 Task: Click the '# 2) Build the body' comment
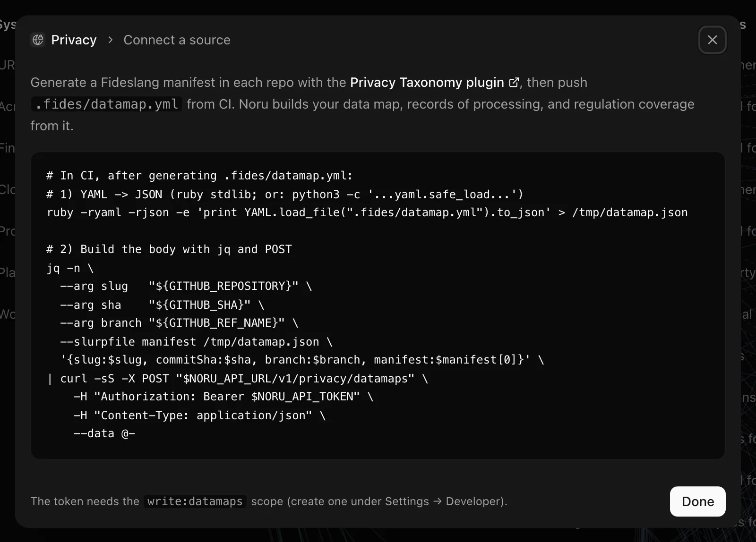[x=169, y=249]
